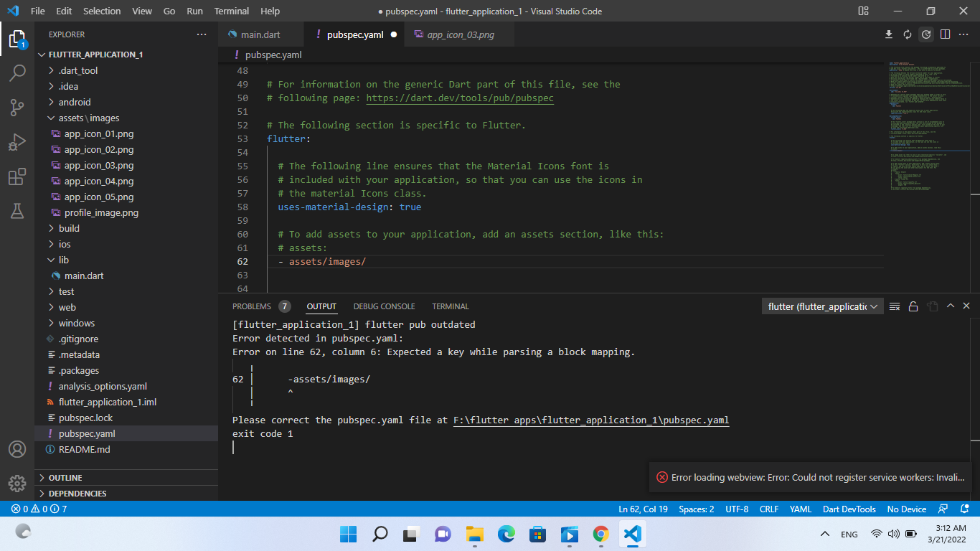
Task: Open README.md in explorer
Action: point(126,449)
